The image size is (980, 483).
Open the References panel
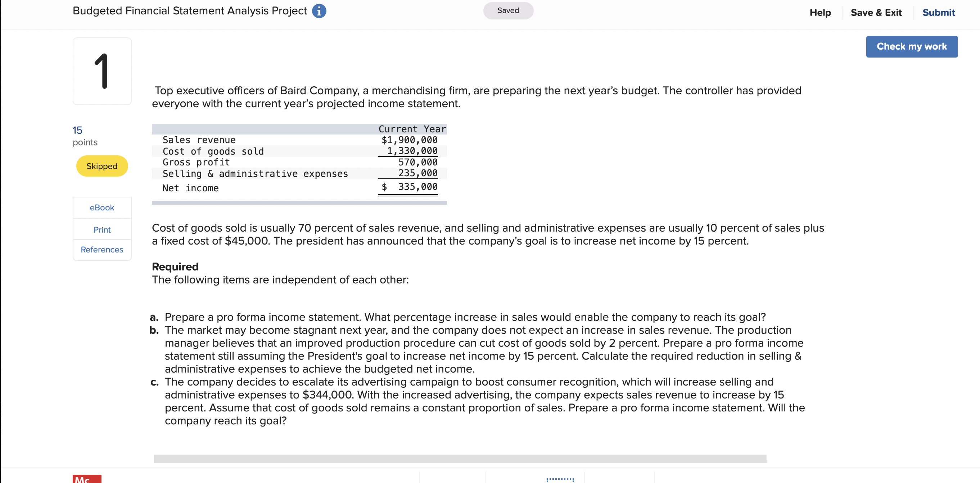[101, 250]
